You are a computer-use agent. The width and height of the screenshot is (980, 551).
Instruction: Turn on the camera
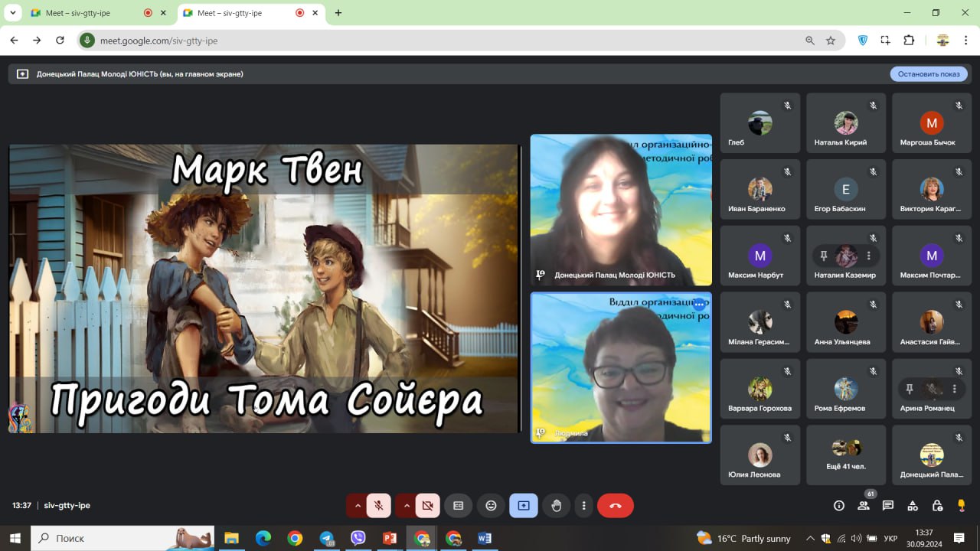[x=428, y=505]
